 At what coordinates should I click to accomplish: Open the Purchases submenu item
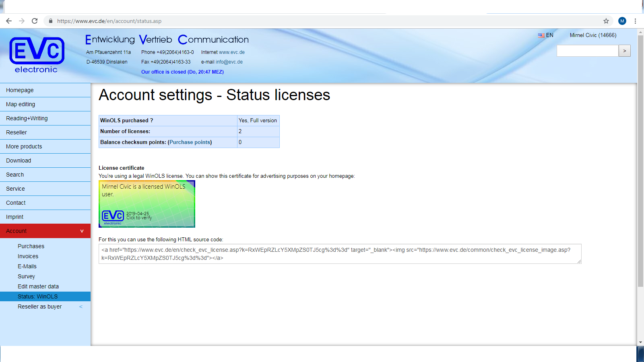coord(31,246)
